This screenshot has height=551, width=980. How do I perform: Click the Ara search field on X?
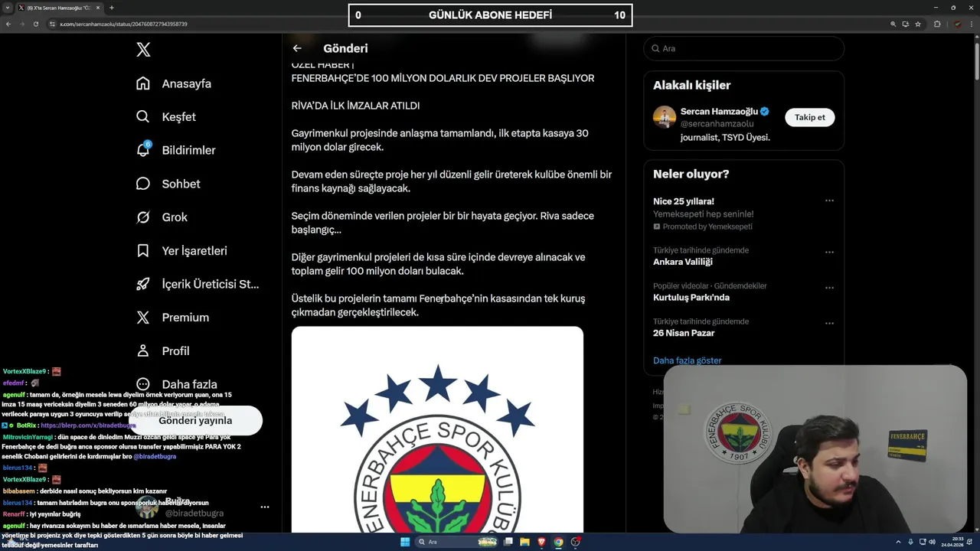pyautogui.click(x=743, y=48)
